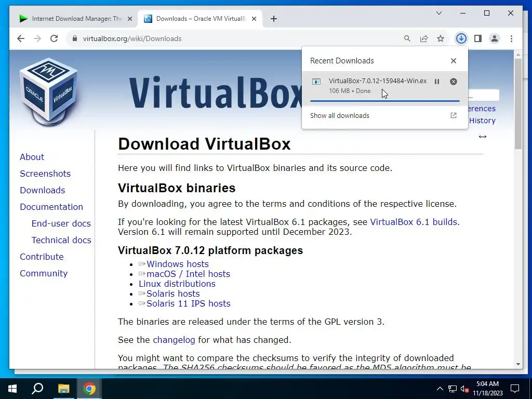Click the muted volume tray icon
This screenshot has width=532, height=399.
[465, 389]
